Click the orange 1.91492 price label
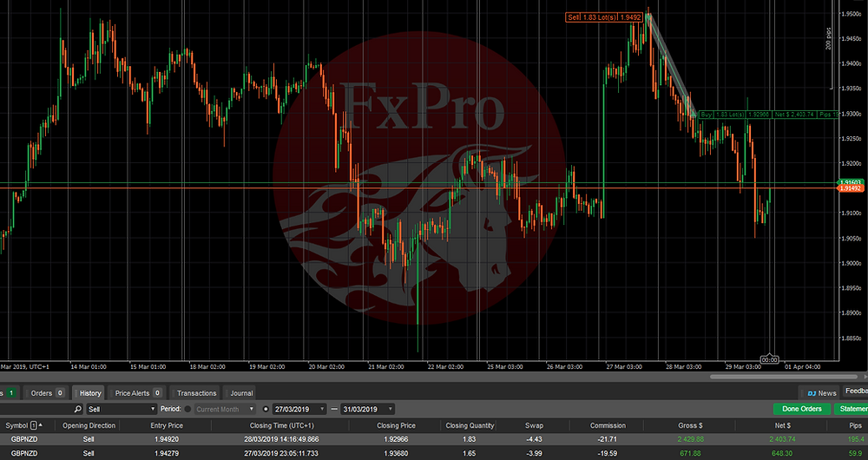This screenshot has width=868, height=460. tap(852, 188)
